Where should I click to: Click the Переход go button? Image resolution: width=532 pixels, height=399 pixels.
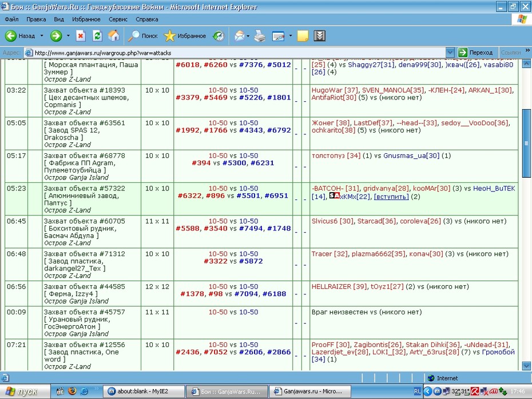click(x=476, y=53)
